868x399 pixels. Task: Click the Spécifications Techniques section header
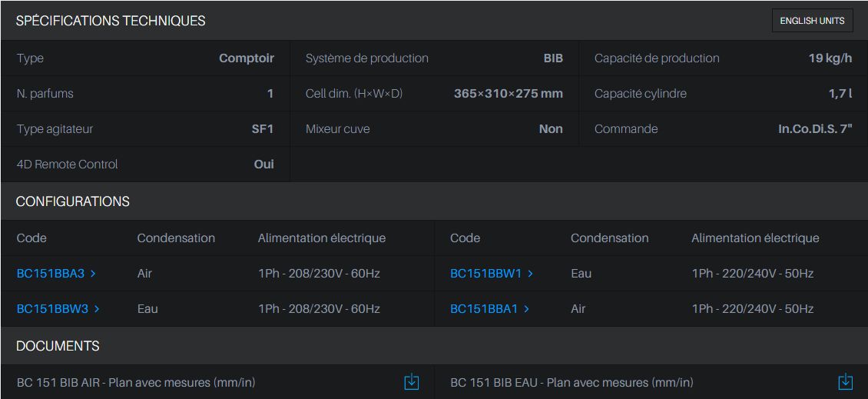point(111,21)
